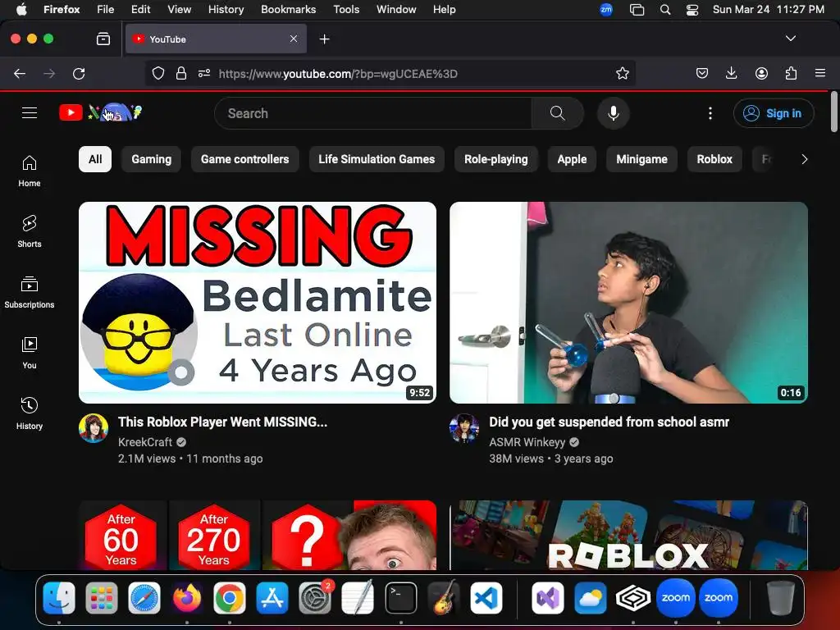Image resolution: width=840 pixels, height=630 pixels.
Task: Open 'Did you get suspended from school asmr' title
Action: pos(609,422)
